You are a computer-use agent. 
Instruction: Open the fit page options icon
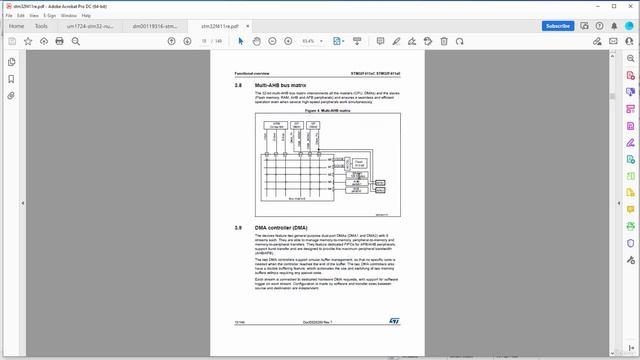click(x=338, y=41)
